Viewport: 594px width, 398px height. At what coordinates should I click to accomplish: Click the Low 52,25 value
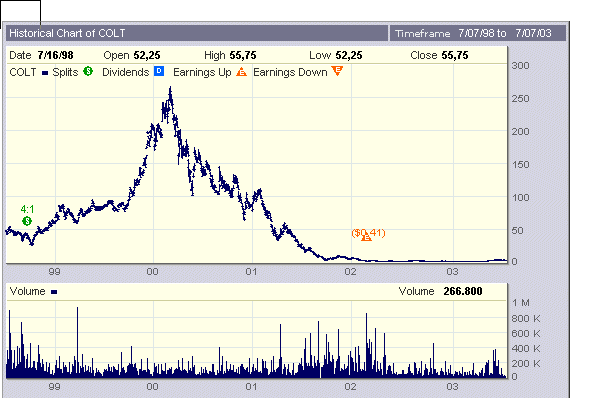[349, 56]
